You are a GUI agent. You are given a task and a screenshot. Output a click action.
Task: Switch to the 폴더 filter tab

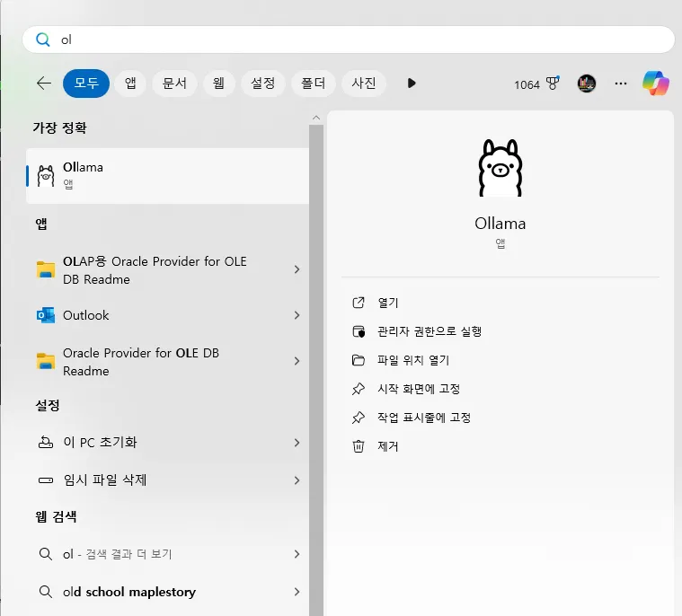coord(314,83)
